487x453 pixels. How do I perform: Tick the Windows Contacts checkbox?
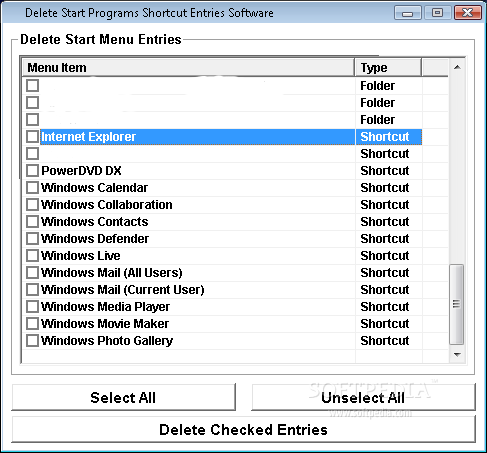[x=32, y=221]
